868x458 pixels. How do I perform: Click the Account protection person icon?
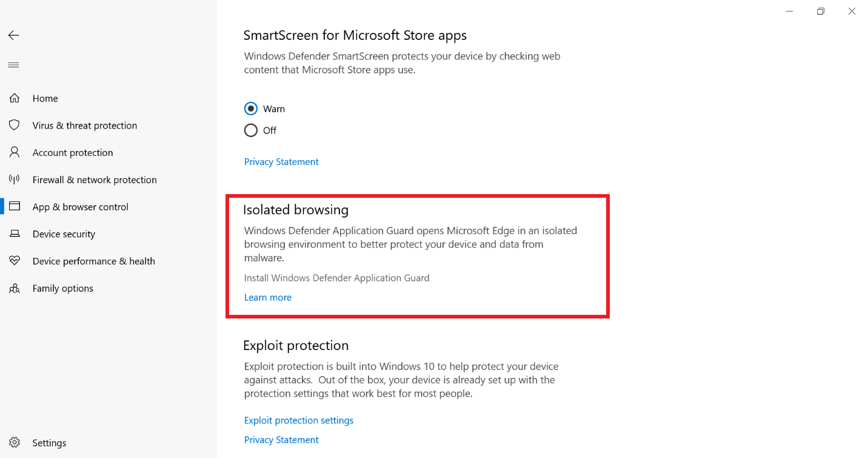click(x=15, y=153)
